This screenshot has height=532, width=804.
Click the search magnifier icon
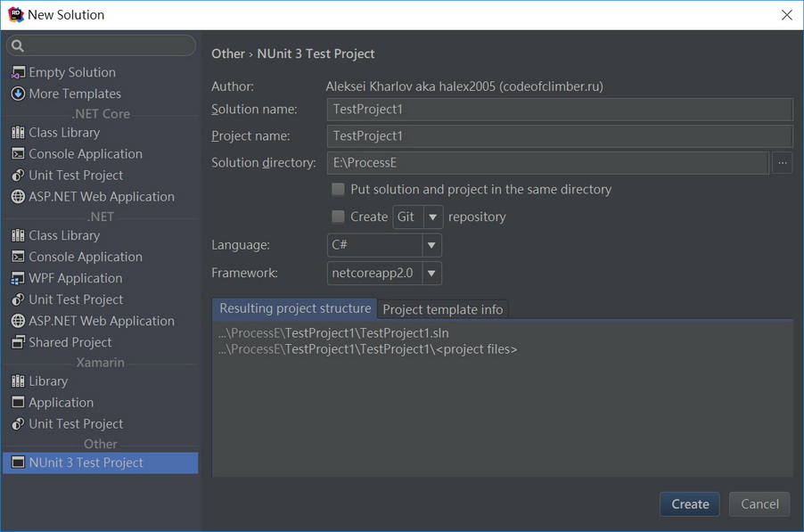[18, 45]
